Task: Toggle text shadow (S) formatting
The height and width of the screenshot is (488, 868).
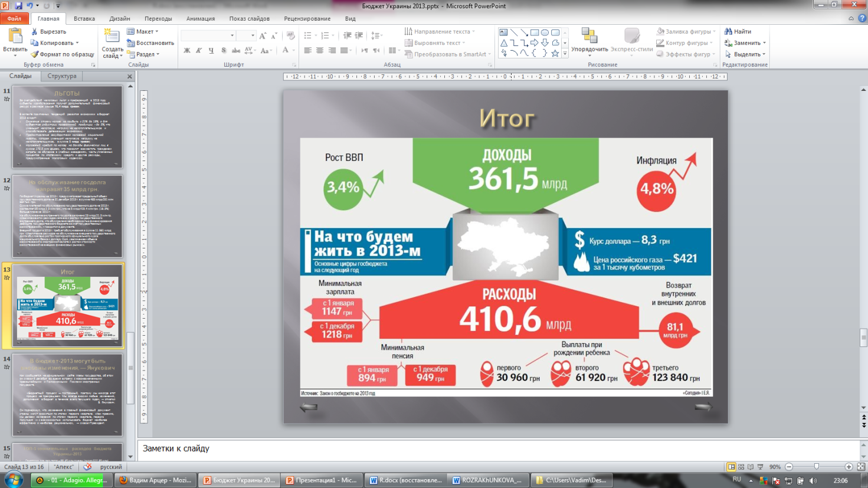Action: click(x=224, y=51)
